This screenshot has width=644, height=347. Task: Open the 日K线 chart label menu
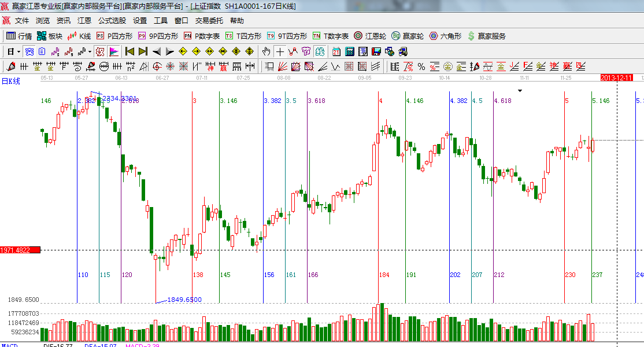pyautogui.click(x=10, y=81)
